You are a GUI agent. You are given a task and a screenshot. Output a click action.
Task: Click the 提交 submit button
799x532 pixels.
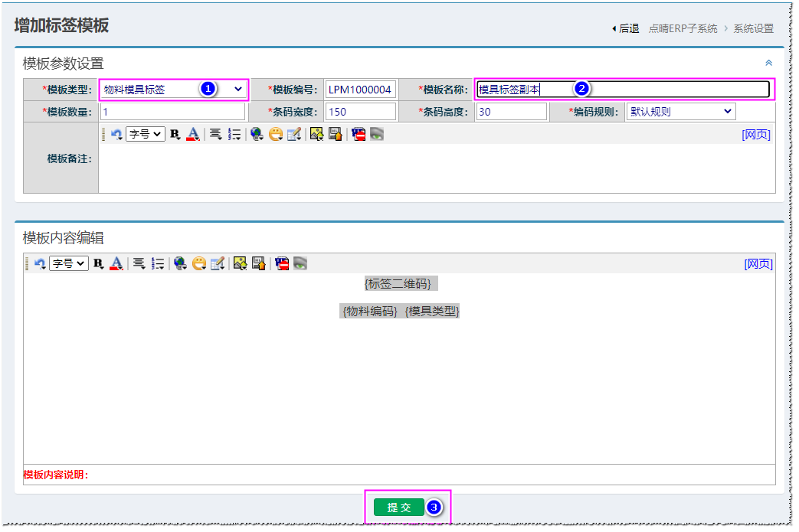coord(398,508)
